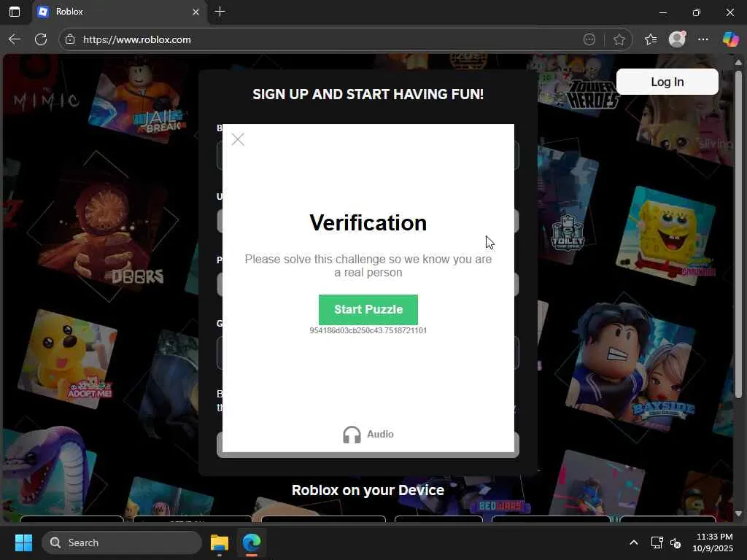Click the challenge ID text under Start Puzzle
747x560 pixels.
click(368, 330)
